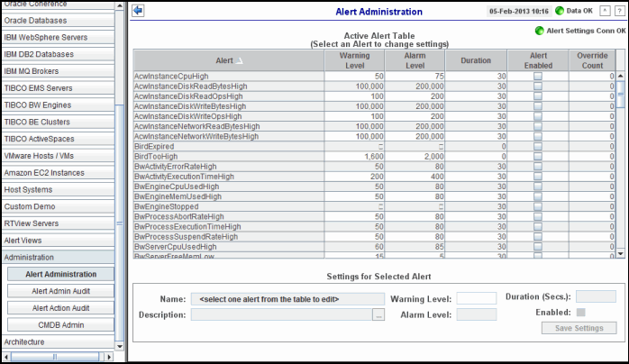Screen dimensions: 629x364
Task: Enable the BirdTooHigh alert checkbox
Action: tap(538, 157)
